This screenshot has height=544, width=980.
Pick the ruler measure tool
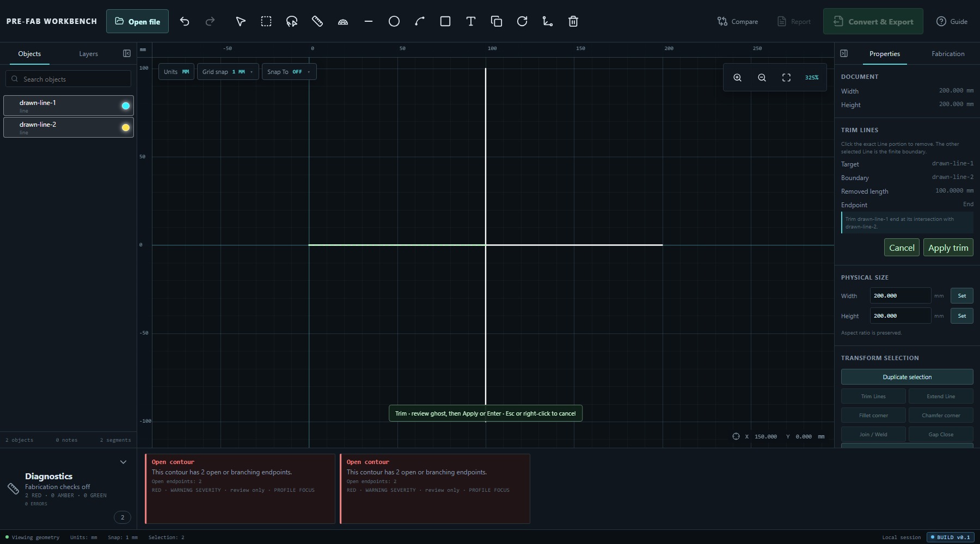(x=317, y=21)
